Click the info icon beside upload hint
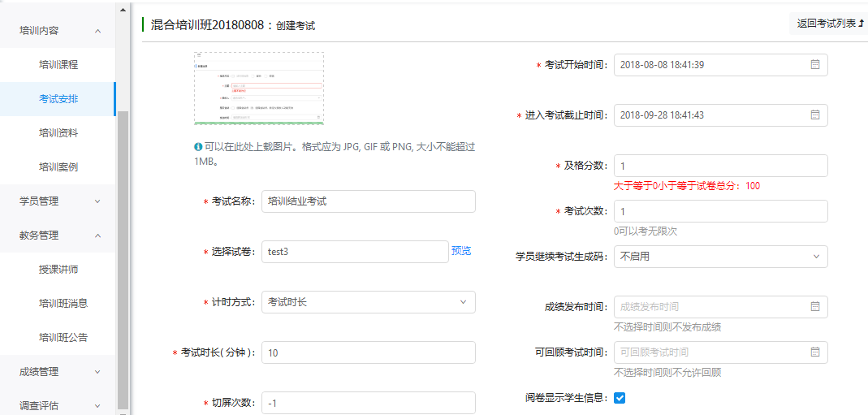The image size is (868, 415). point(198,147)
